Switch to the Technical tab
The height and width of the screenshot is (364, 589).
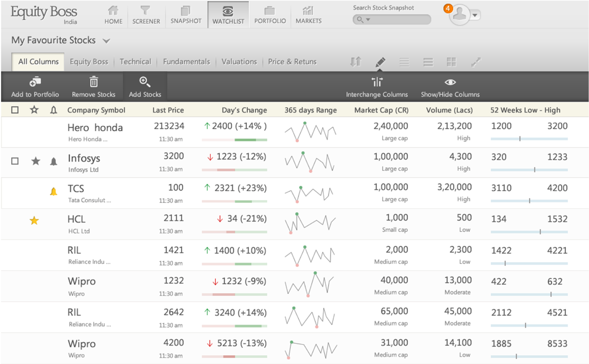coord(135,62)
